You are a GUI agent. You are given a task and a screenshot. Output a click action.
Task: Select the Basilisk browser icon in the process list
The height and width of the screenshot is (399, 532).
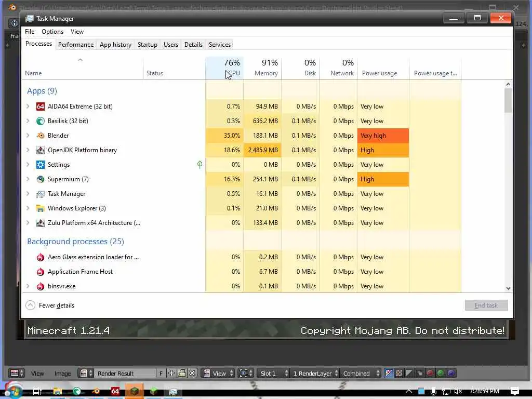point(41,121)
